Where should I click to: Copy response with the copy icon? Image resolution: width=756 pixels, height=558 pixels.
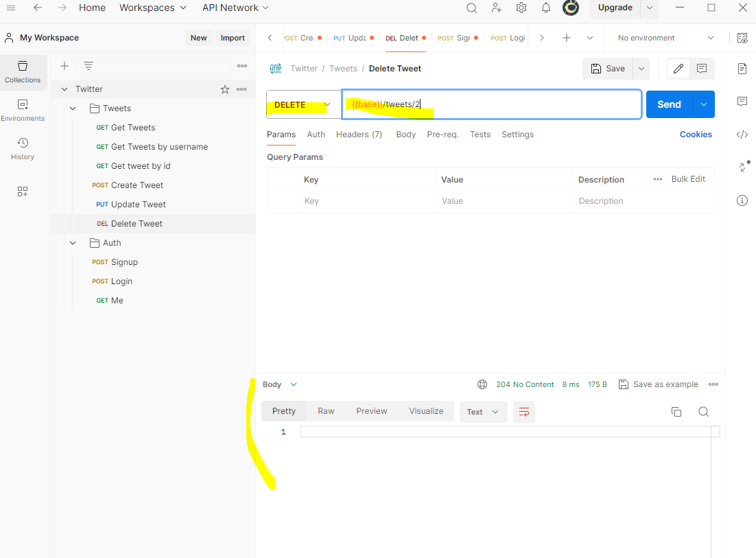(676, 412)
